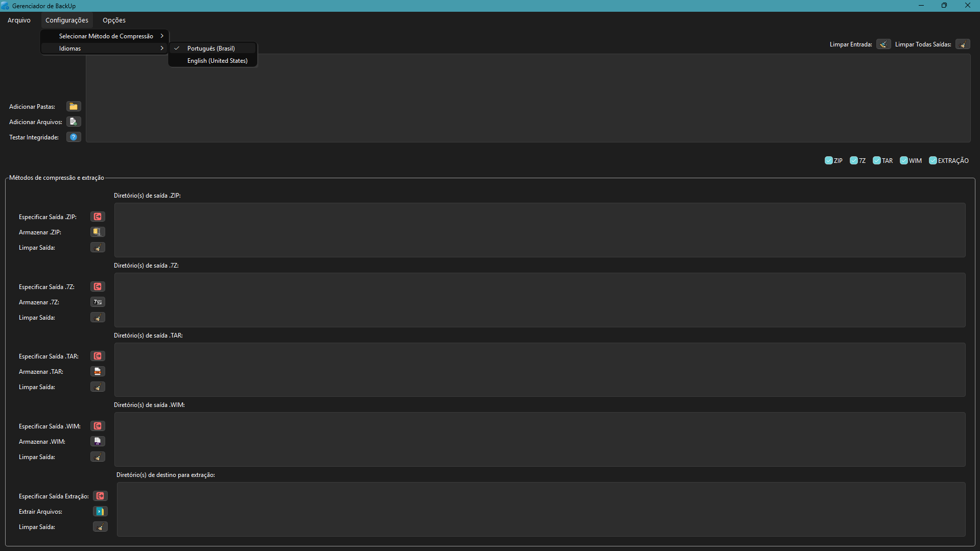Open the Arquivo menu
This screenshot has height=551, width=980.
click(19, 20)
